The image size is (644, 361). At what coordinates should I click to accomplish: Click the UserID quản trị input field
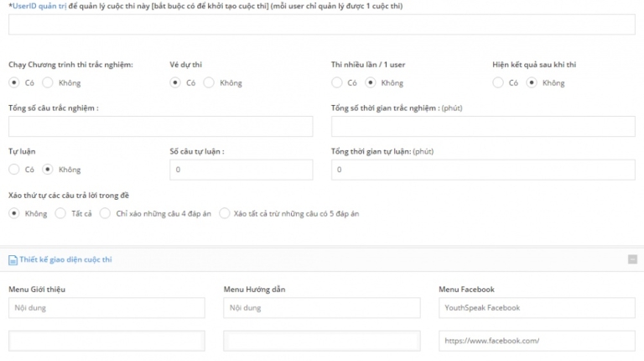click(x=321, y=24)
